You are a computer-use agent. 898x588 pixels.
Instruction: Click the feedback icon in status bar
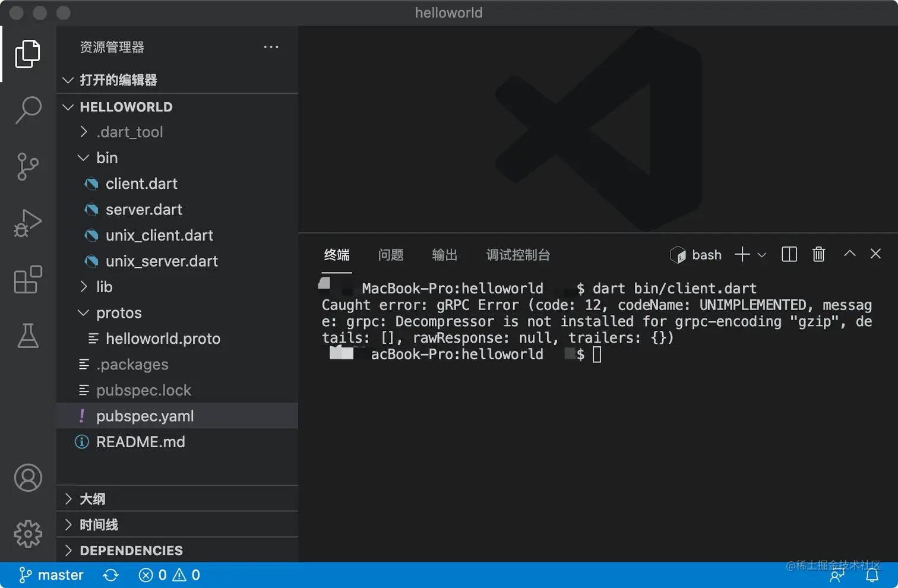[x=837, y=575]
